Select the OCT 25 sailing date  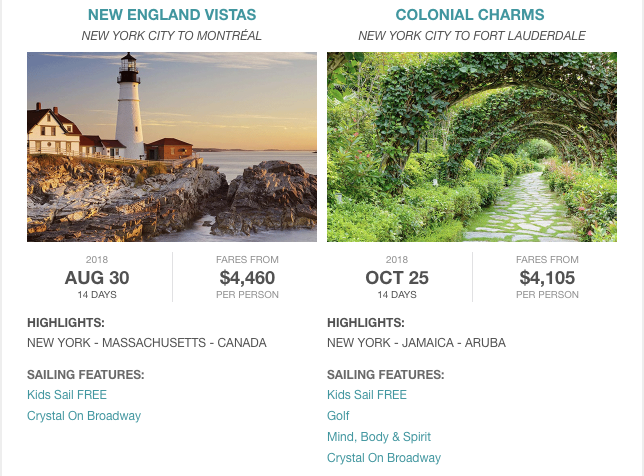397,278
